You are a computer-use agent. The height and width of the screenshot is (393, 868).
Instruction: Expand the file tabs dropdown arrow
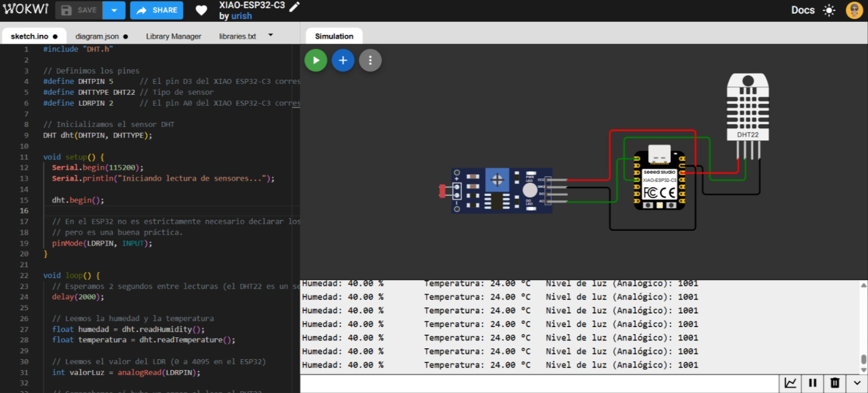(271, 35)
